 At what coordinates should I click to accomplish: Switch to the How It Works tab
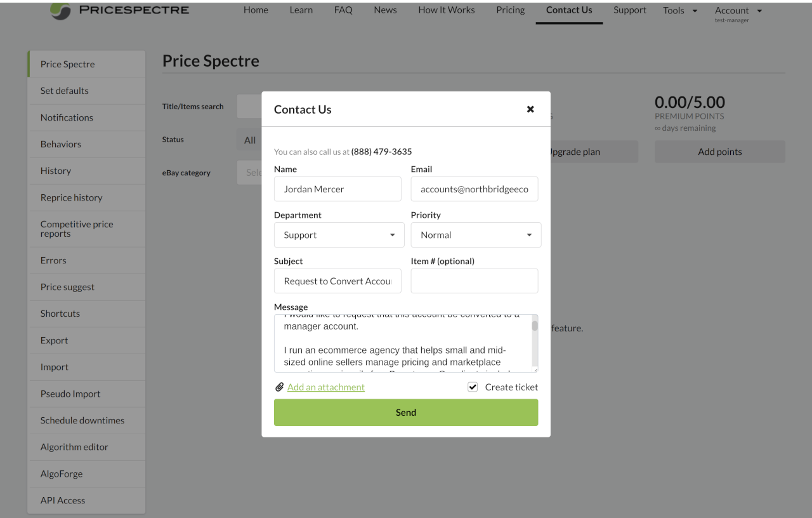click(x=446, y=10)
